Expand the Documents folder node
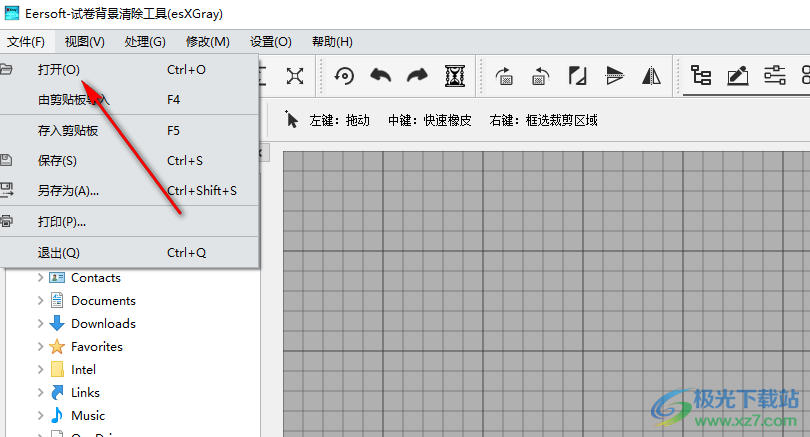The height and width of the screenshot is (437, 810). point(40,301)
